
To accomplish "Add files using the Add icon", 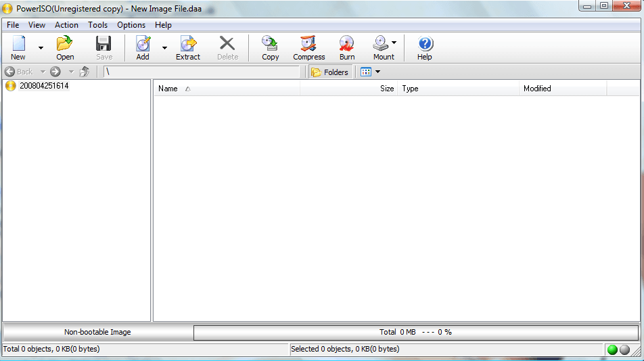I will pyautogui.click(x=143, y=43).
